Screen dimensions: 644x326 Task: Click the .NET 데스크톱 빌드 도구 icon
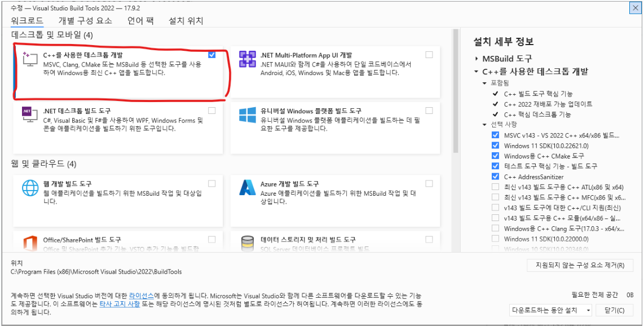(29, 114)
